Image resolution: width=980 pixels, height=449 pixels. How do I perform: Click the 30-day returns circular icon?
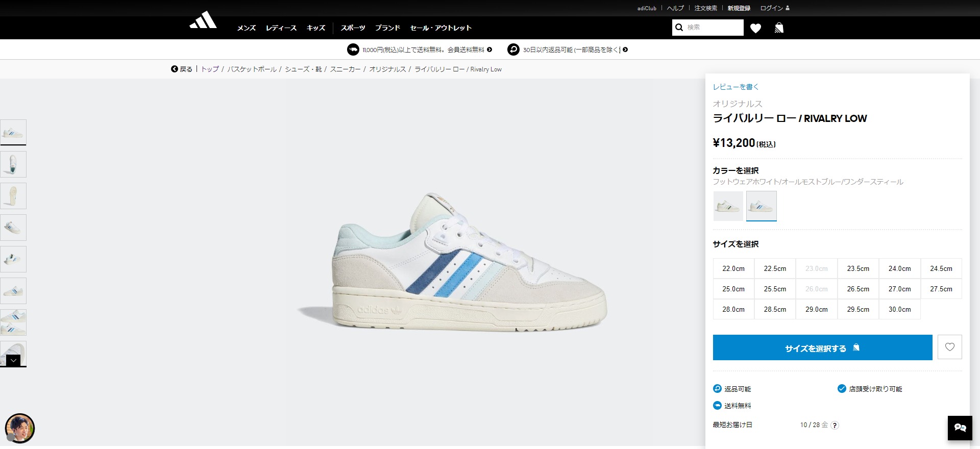coord(513,49)
